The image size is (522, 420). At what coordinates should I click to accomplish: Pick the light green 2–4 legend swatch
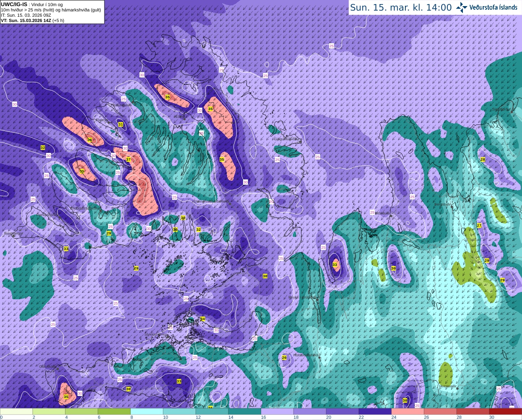(49, 411)
